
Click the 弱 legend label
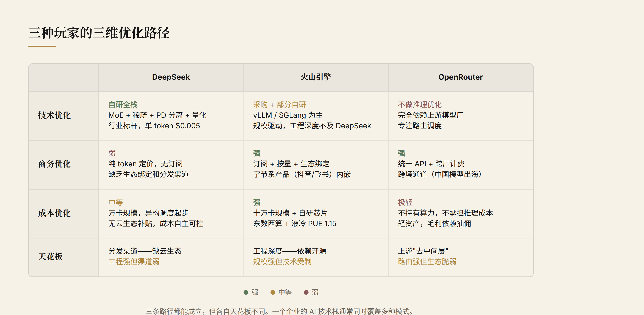coord(315,292)
